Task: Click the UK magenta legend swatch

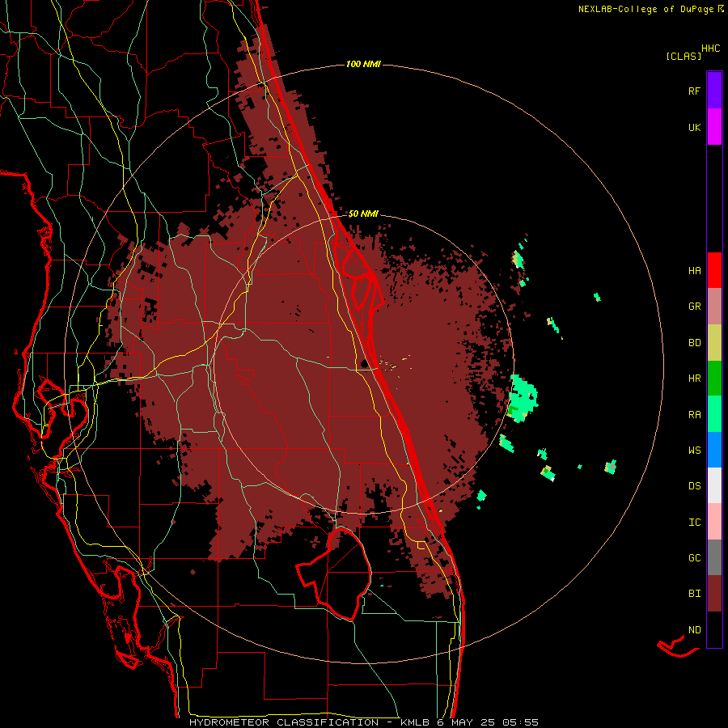Action: click(714, 127)
